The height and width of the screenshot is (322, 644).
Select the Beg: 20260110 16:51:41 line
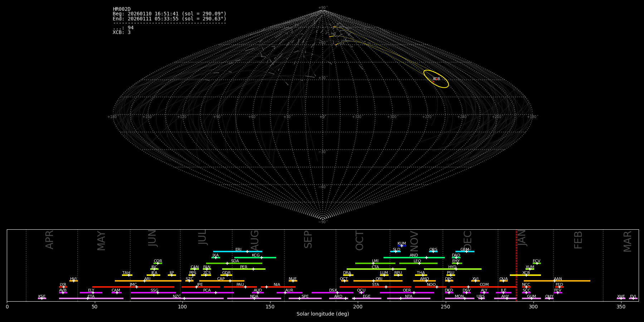[170, 14]
